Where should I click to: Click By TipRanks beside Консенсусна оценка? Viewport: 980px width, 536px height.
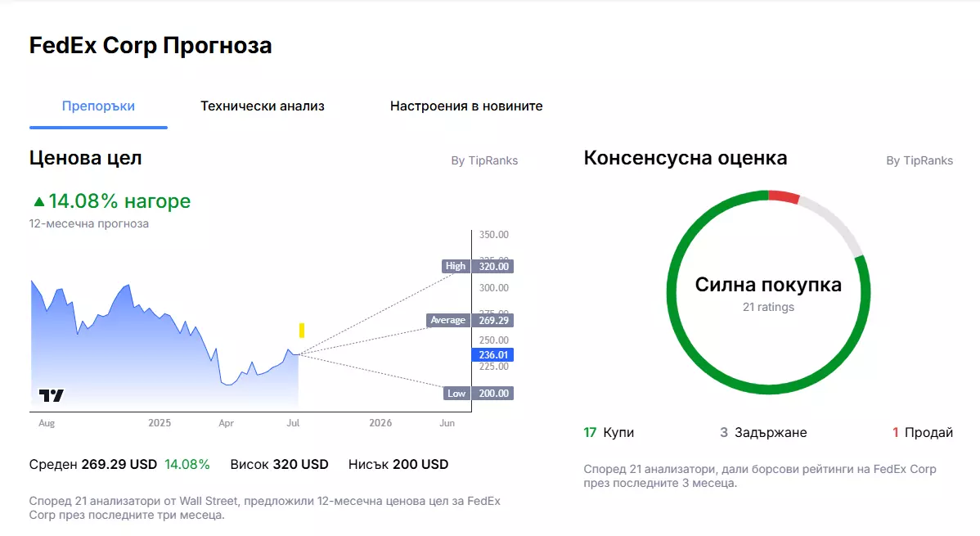[x=919, y=160]
